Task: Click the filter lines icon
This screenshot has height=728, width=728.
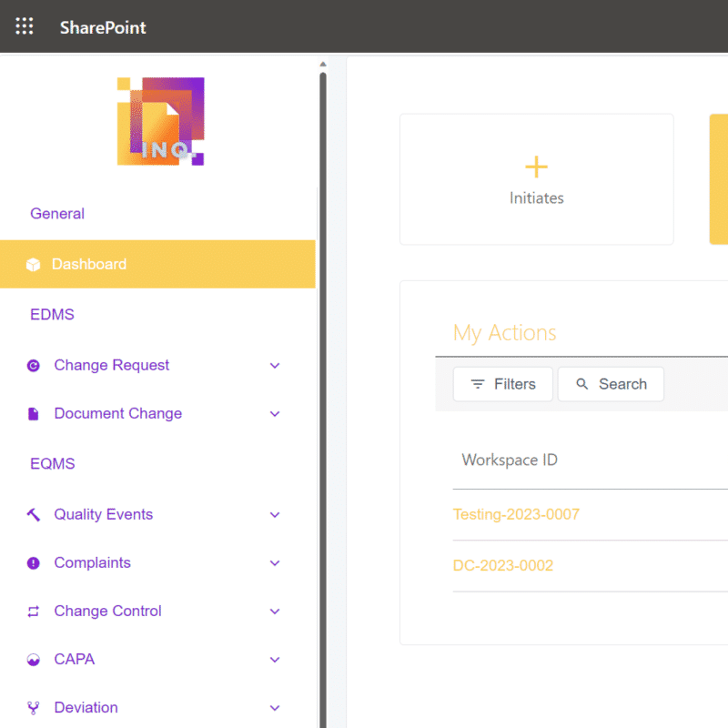Action: pos(477,384)
